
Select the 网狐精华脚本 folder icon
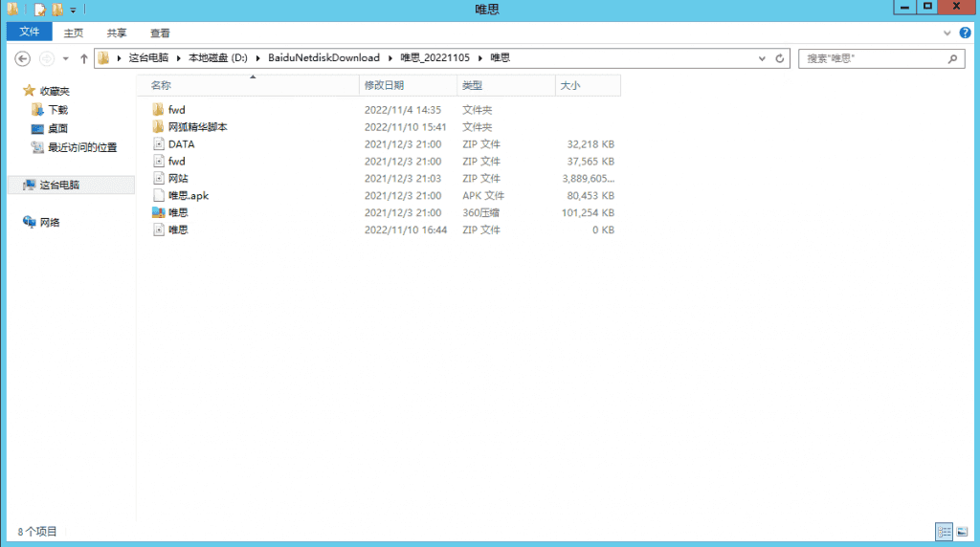coord(158,127)
